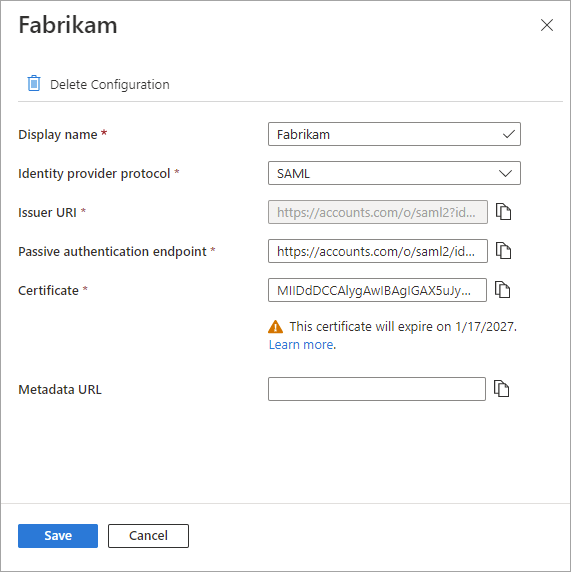This screenshot has width=571, height=572.
Task: Click the dropdown chevron next to SAML
Action: click(505, 173)
